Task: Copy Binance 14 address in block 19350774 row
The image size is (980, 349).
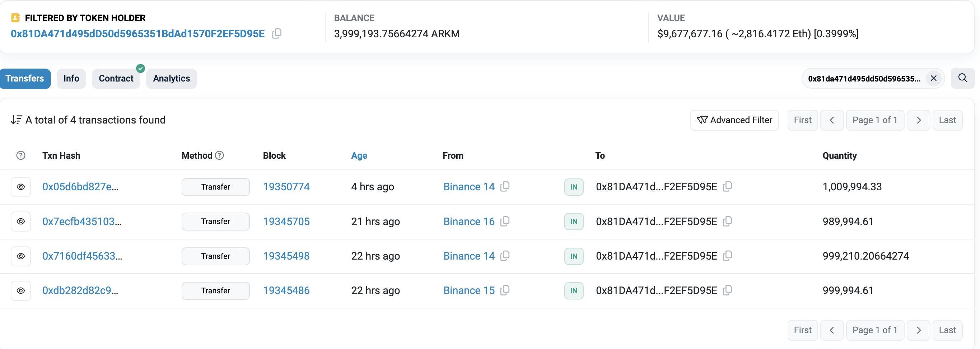Action: [x=505, y=186]
